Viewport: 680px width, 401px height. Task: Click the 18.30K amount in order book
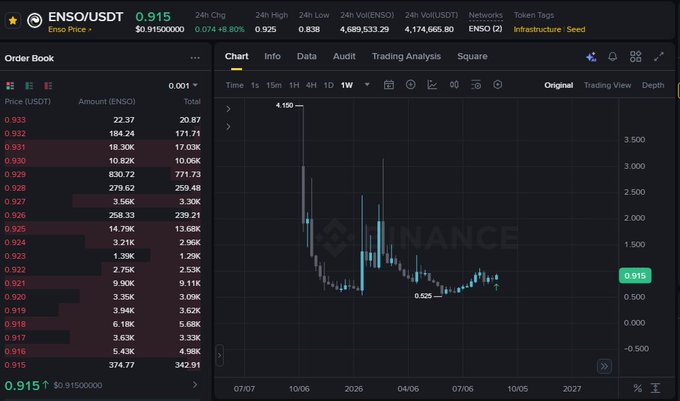coord(121,147)
